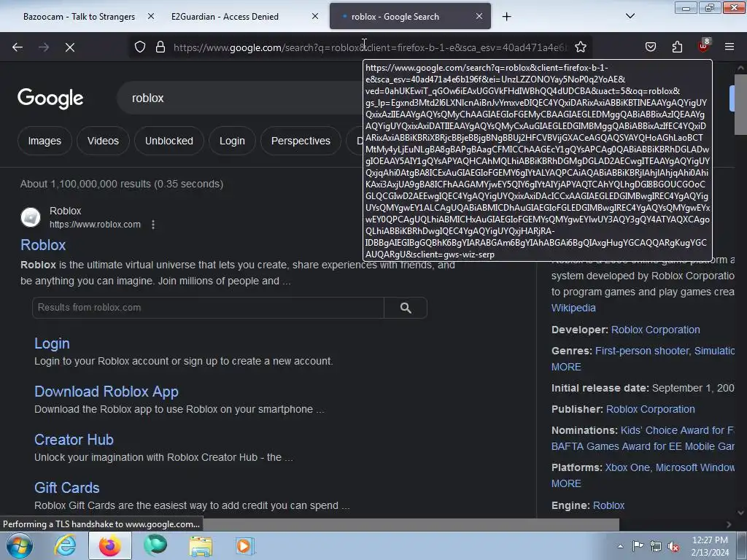Open Publisher Roblox Corporation link
747x560 pixels.
click(x=650, y=409)
